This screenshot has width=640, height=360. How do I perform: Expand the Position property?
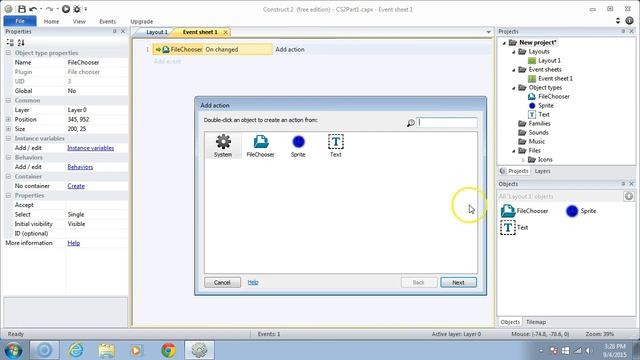[x=8, y=119]
